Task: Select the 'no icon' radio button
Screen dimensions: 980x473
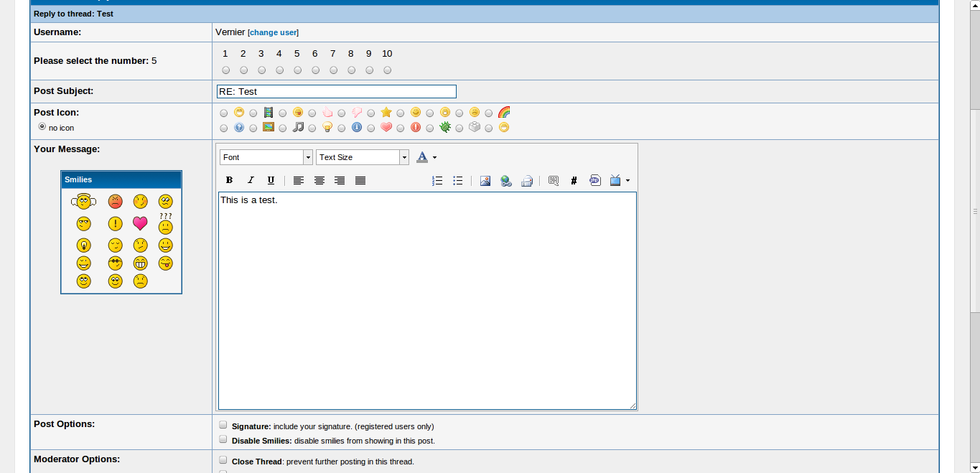Action: click(42, 126)
